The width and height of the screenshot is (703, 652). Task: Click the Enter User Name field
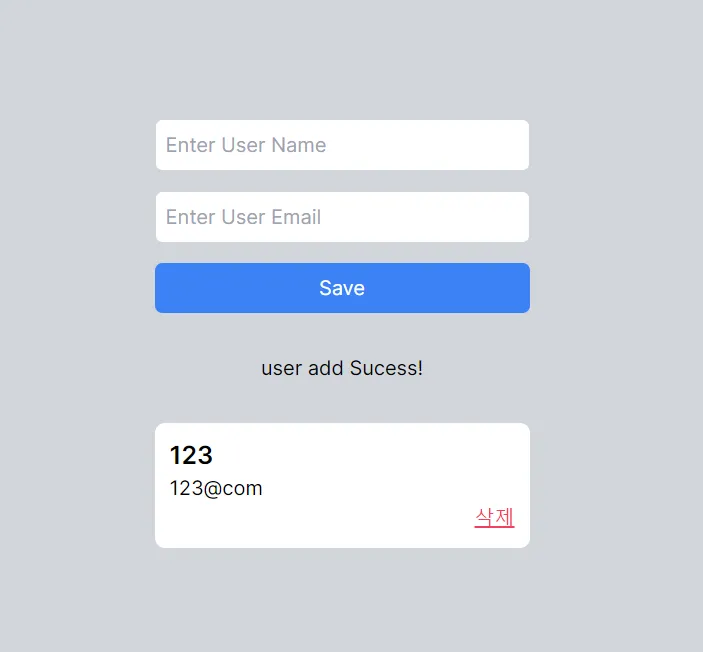click(342, 145)
